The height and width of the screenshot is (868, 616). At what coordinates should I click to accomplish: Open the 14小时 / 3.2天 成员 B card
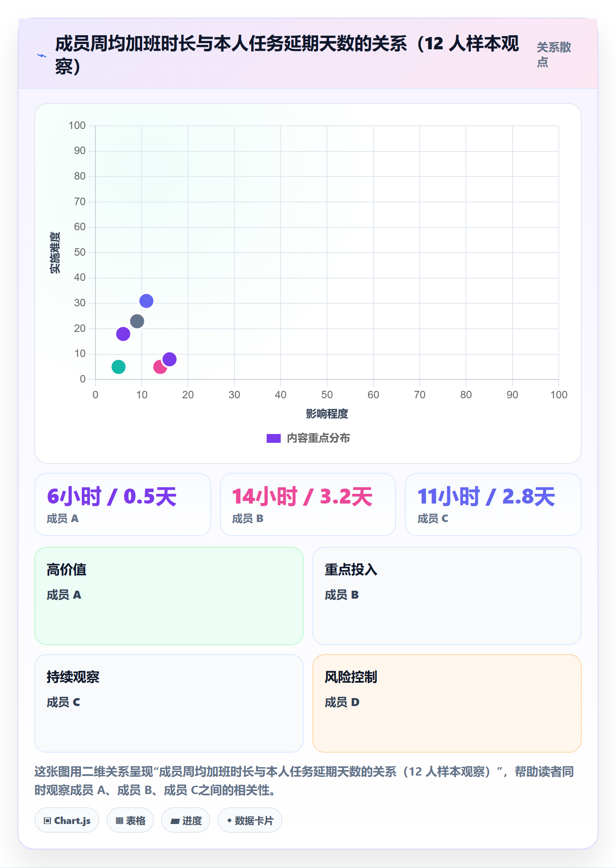[x=308, y=504]
